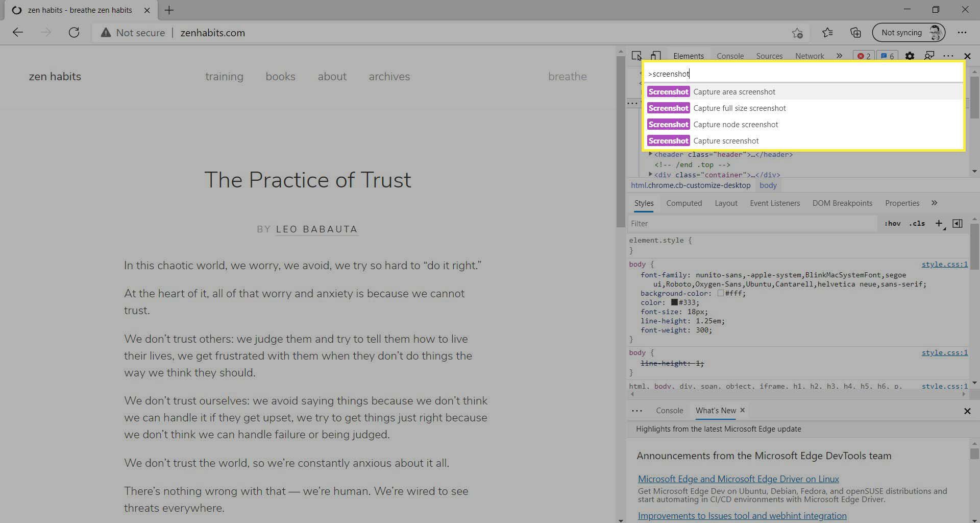Open the Favorites list icon
980x523 pixels.
(827, 33)
